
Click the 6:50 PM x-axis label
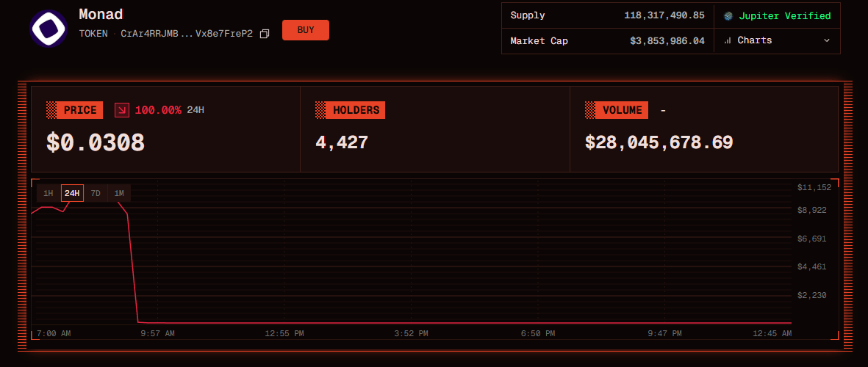pos(538,334)
